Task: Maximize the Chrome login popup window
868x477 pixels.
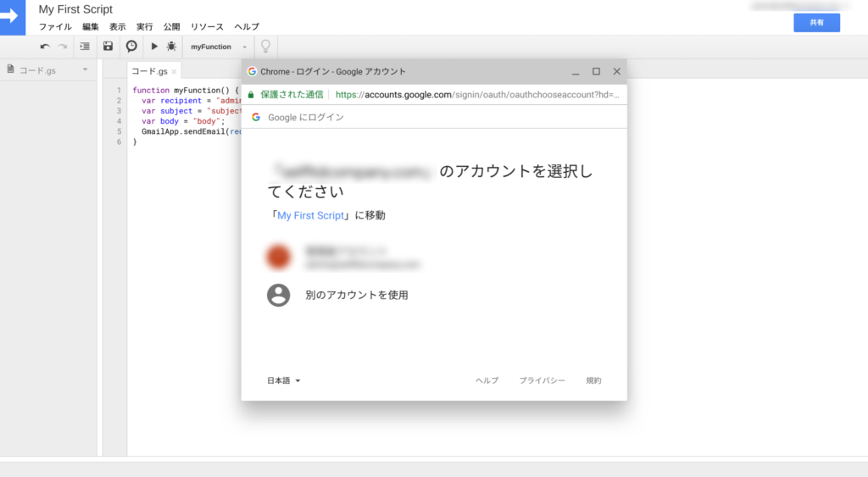Action: 596,71
